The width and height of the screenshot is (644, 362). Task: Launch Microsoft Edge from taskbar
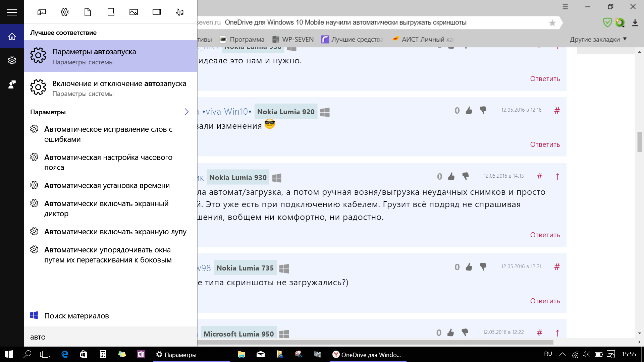[x=65, y=354]
